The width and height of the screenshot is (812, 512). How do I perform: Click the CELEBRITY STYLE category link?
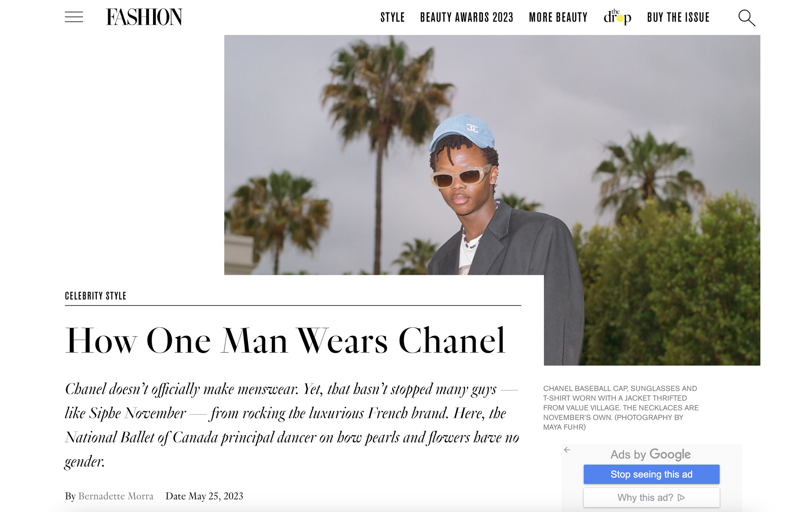click(95, 296)
